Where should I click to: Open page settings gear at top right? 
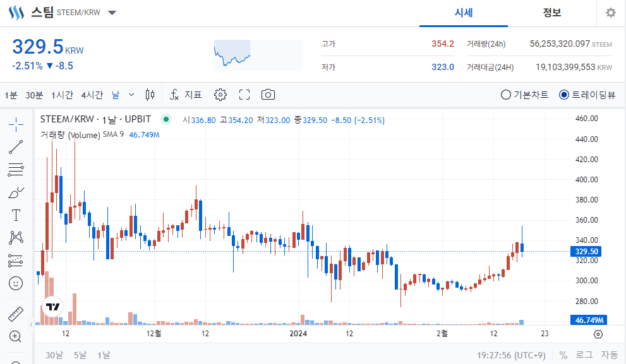(611, 13)
